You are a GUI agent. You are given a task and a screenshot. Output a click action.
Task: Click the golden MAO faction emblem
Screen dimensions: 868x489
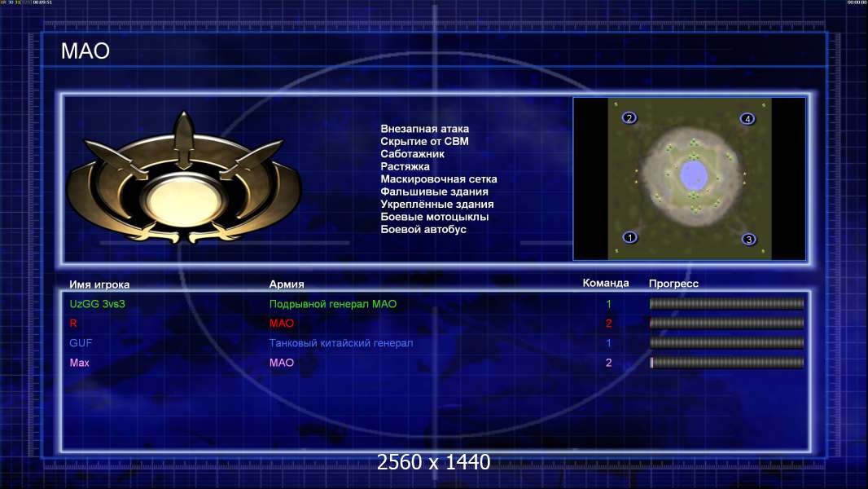[184, 178]
